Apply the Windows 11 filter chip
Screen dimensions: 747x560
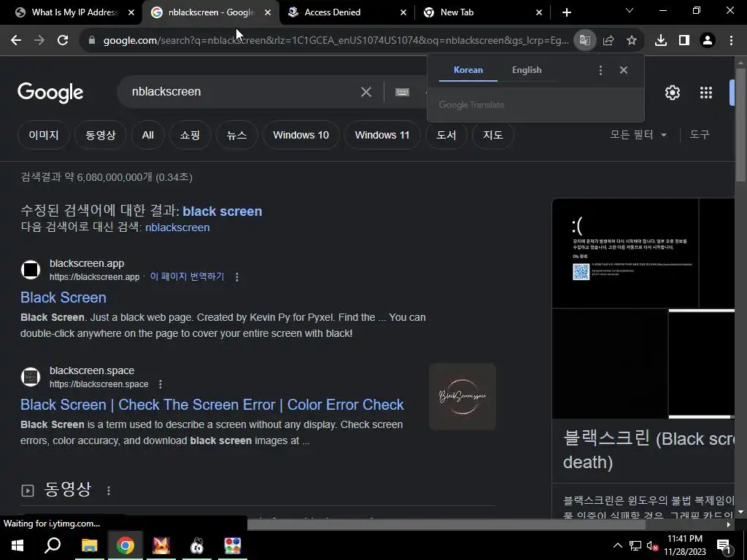click(x=382, y=135)
